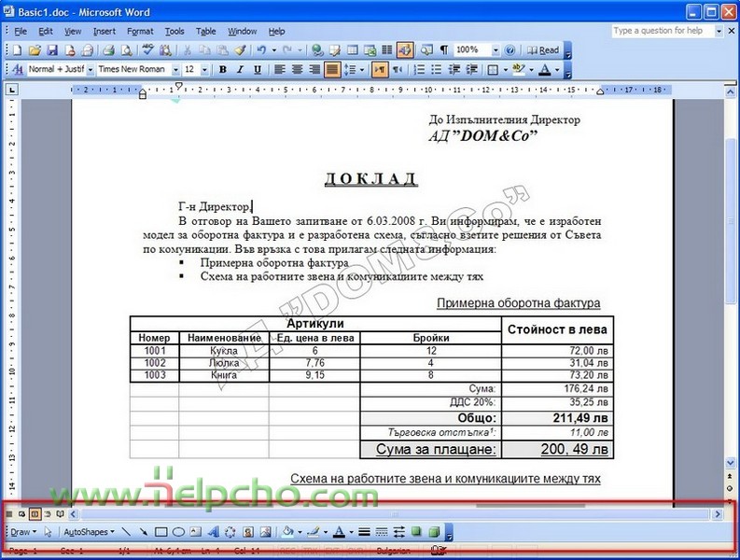Click the Spelling and Grammar check icon

(148, 49)
